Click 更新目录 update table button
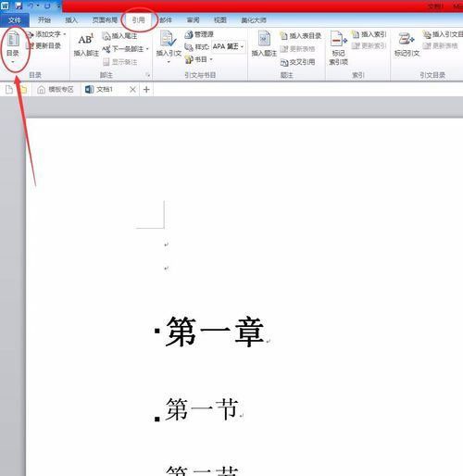Screen dimensions: 463x476 [x=44, y=45]
